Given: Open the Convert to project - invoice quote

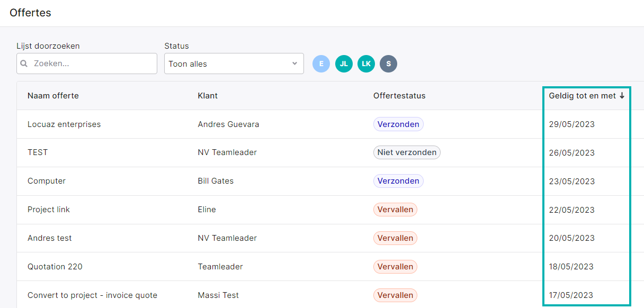Looking at the screenshot, I should pos(92,295).
